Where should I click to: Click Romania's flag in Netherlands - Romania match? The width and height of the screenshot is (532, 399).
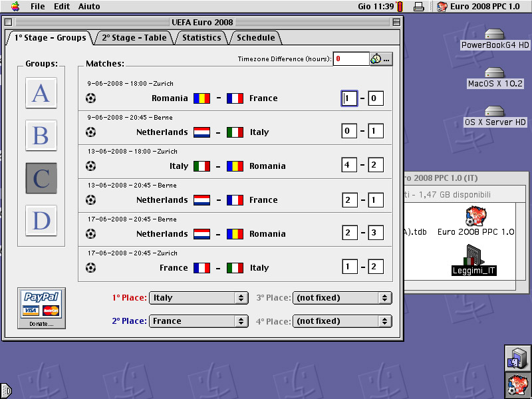235,234
